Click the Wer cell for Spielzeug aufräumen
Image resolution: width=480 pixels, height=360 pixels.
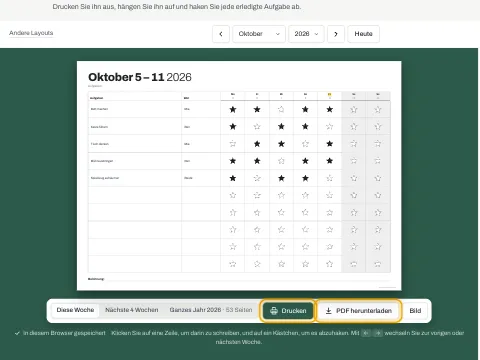(201, 178)
